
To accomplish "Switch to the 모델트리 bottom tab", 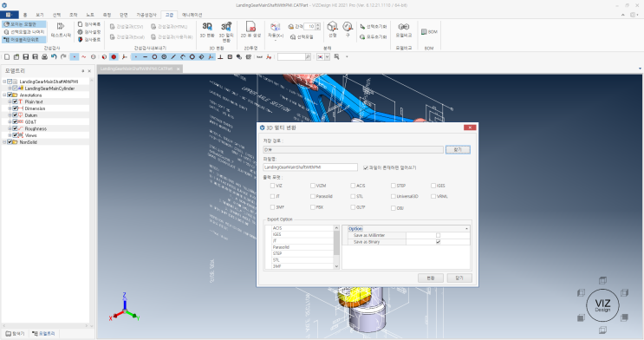I will 44,333.
